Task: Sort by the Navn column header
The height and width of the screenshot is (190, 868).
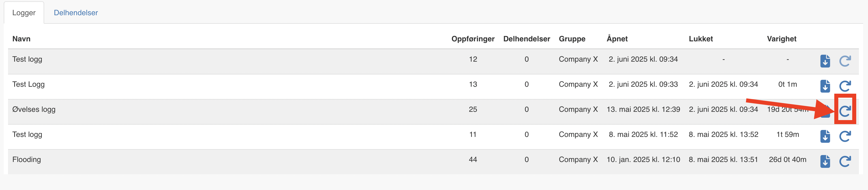Action: (21, 39)
